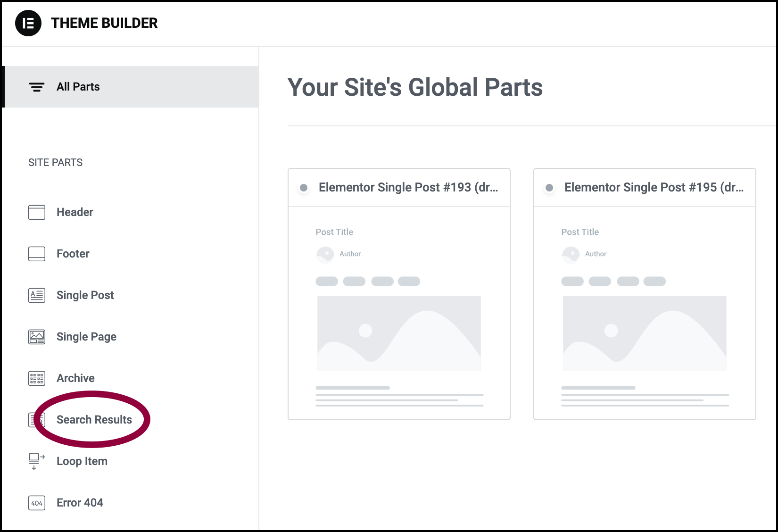Click the THEME BUILDER title
The height and width of the screenshot is (532, 778).
pos(104,23)
